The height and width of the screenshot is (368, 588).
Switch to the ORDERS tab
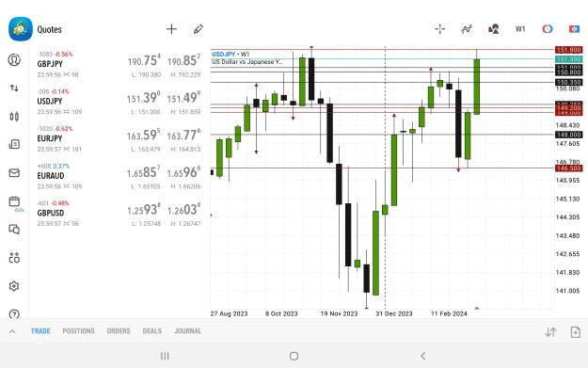[x=119, y=331]
